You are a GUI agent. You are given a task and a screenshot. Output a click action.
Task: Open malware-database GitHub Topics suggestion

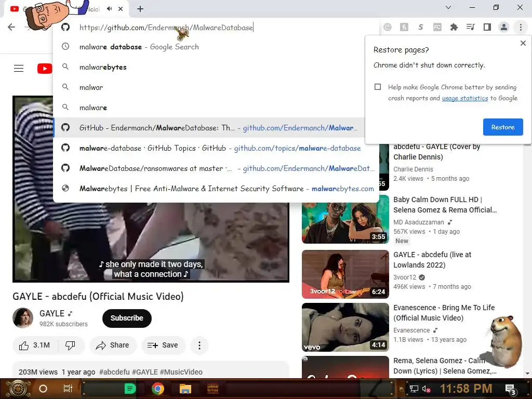(216, 148)
